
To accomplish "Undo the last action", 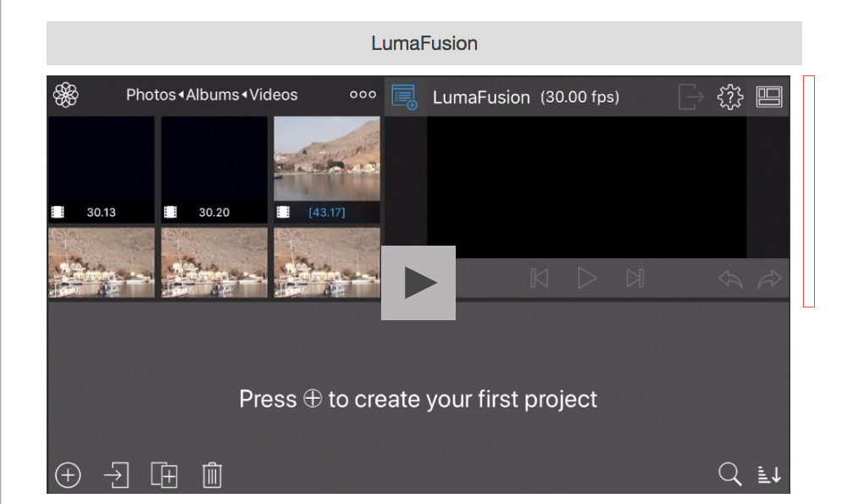I will (729, 278).
